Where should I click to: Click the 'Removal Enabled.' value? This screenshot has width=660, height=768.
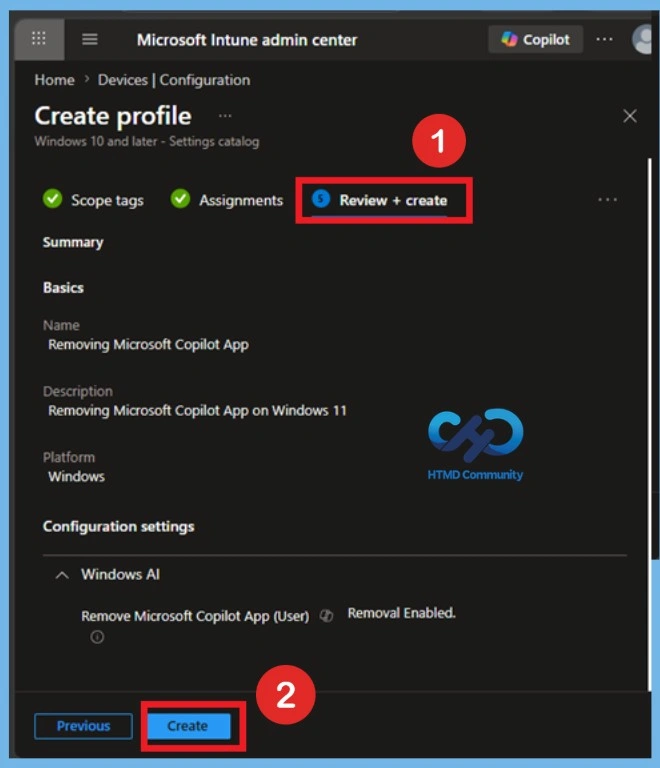401,613
